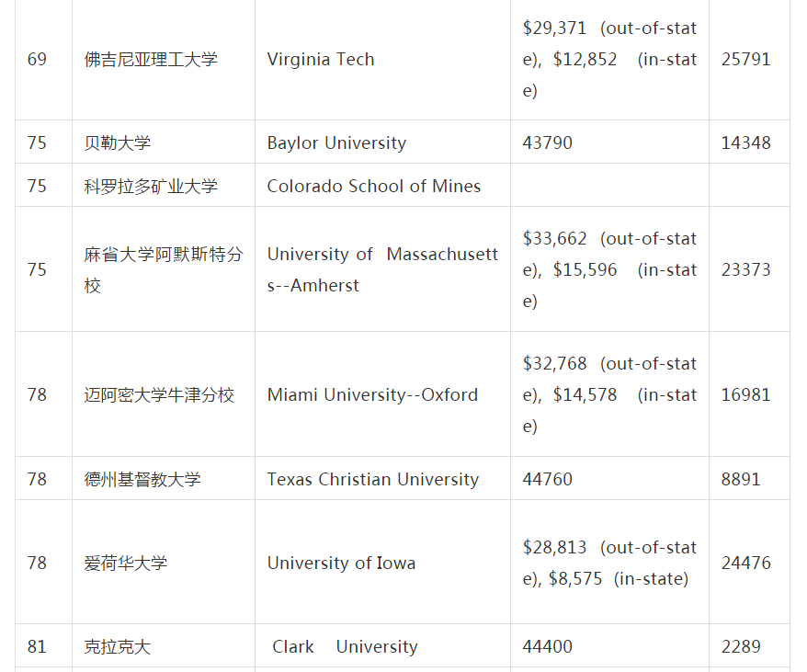
Task: Select Baylor tuition value 43790
Action: pos(548,142)
